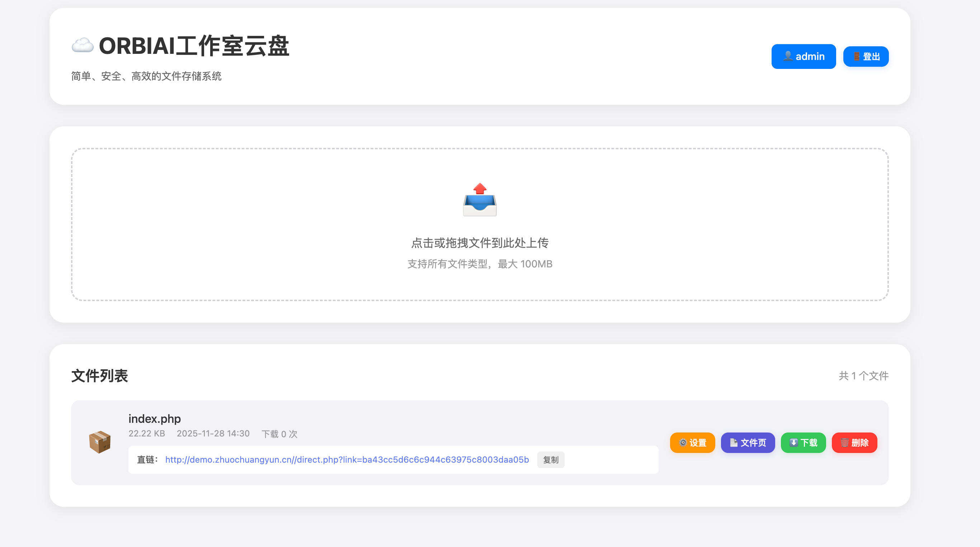The image size is (980, 547).
Task: Select the 文件列表 section heading
Action: [x=100, y=375]
